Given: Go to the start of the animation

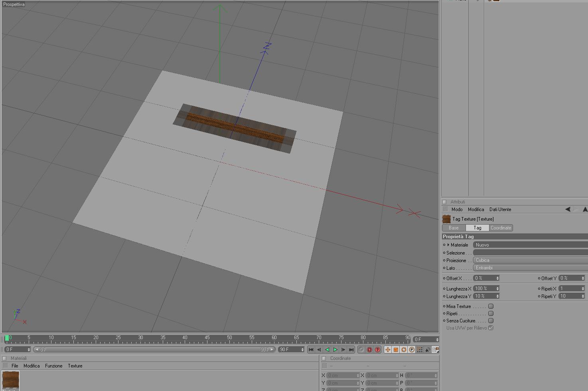Looking at the screenshot, I should click(x=311, y=350).
